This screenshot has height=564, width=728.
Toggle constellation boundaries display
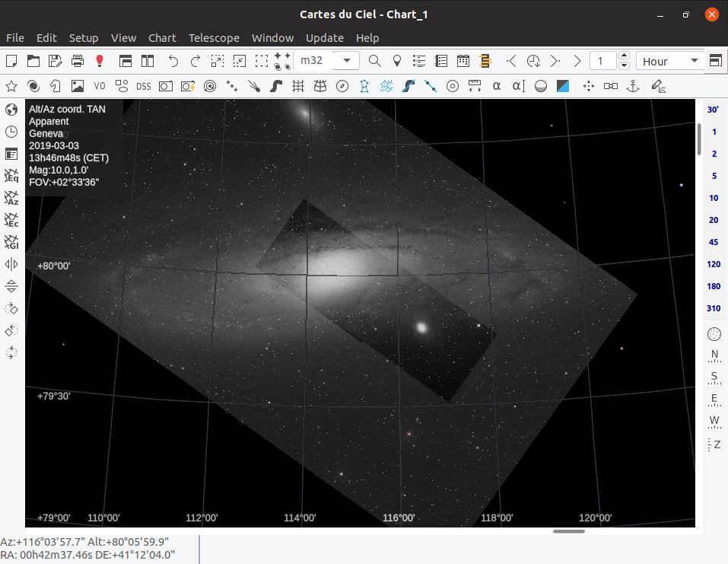click(386, 86)
